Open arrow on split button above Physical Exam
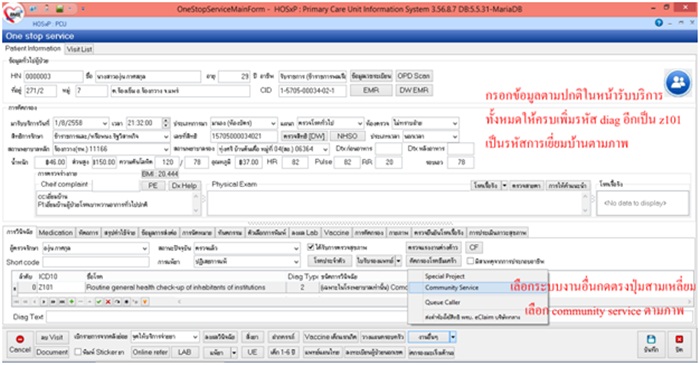The width and height of the screenshot is (700, 365). click(504, 185)
